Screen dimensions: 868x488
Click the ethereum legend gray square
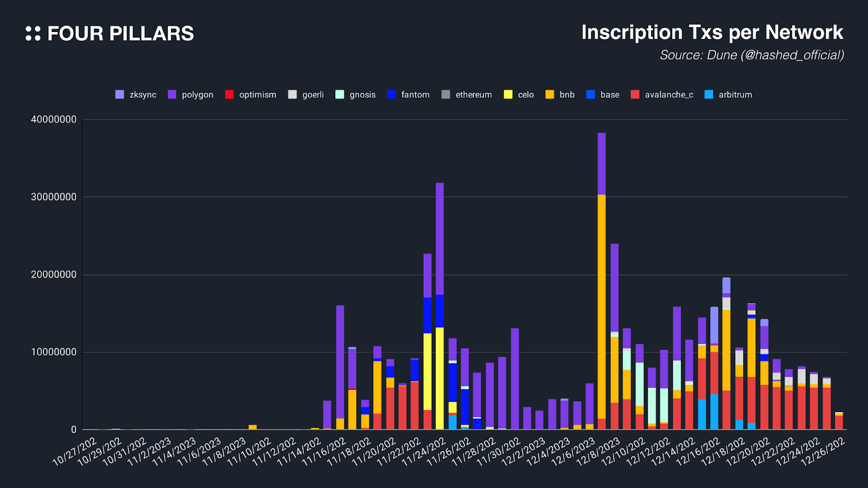pos(446,94)
